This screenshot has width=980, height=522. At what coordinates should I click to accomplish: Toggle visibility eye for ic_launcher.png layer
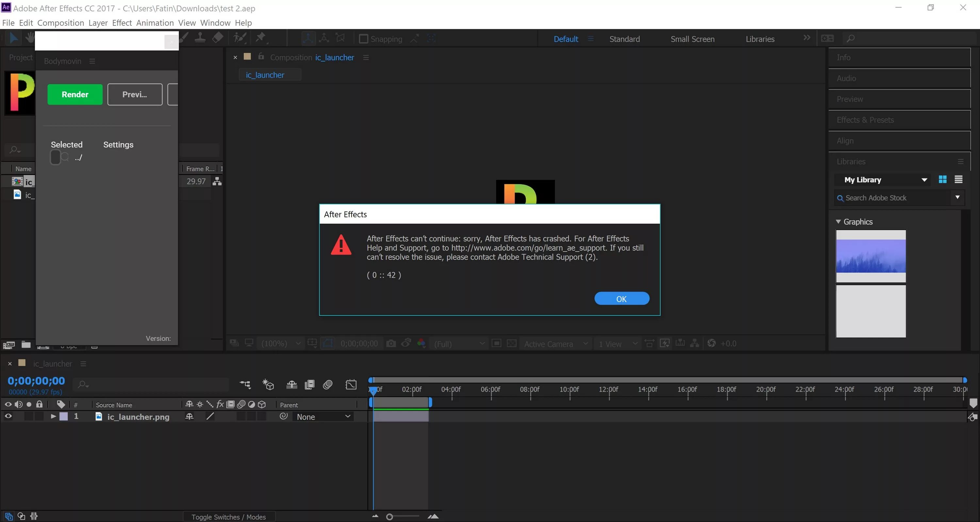point(8,416)
